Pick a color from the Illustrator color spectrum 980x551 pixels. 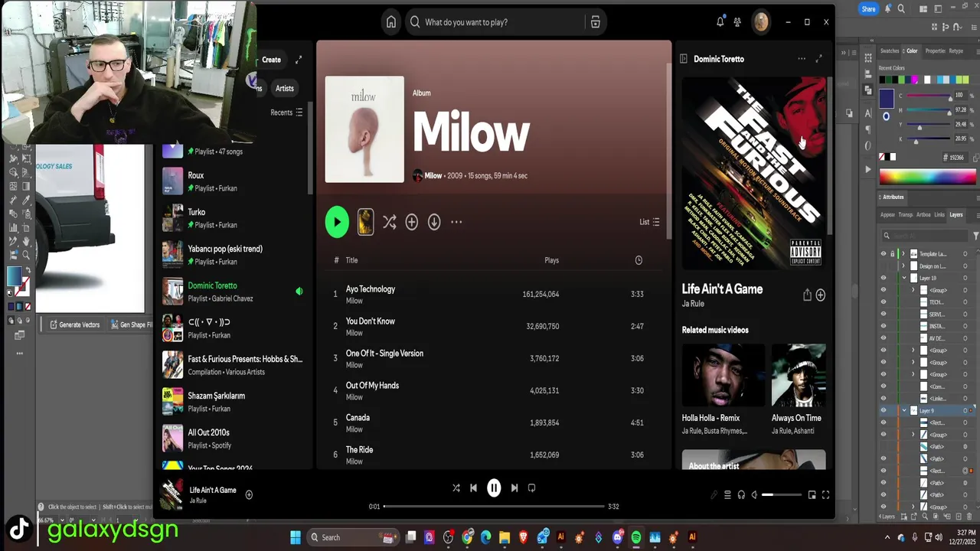(928, 177)
